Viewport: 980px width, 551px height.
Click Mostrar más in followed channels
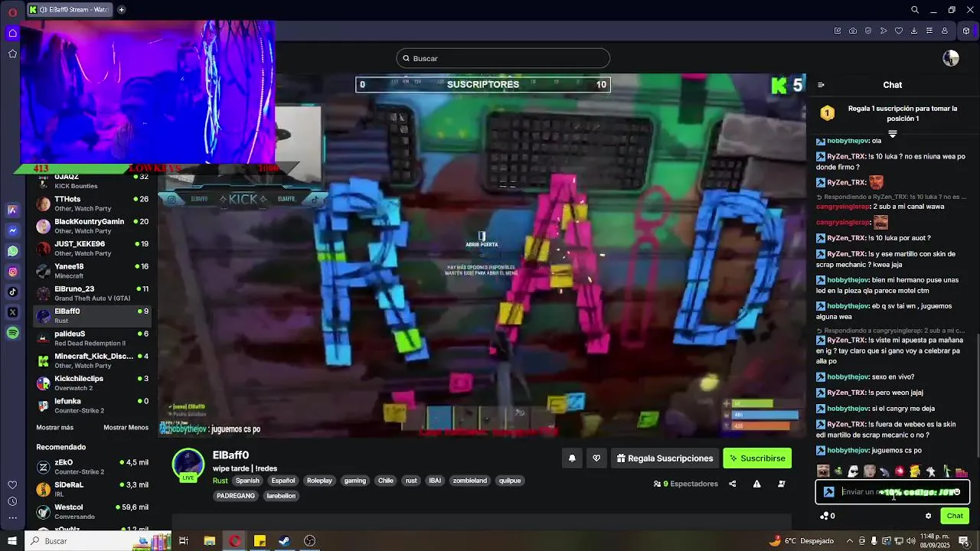click(x=54, y=428)
